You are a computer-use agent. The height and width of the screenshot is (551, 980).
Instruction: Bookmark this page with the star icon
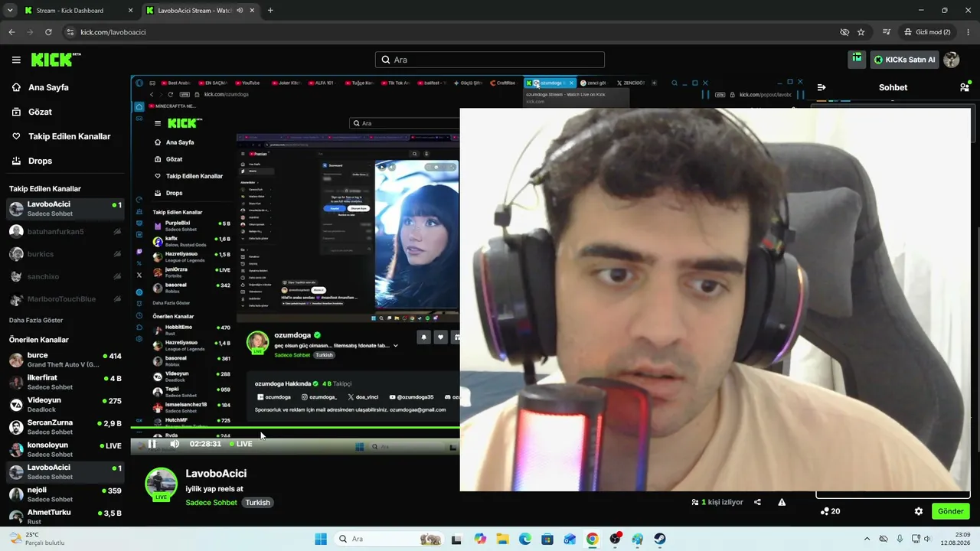point(861,32)
